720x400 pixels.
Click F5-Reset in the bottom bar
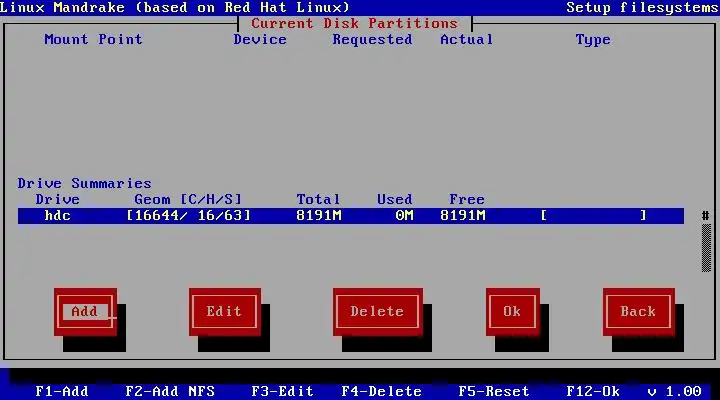[494, 391]
